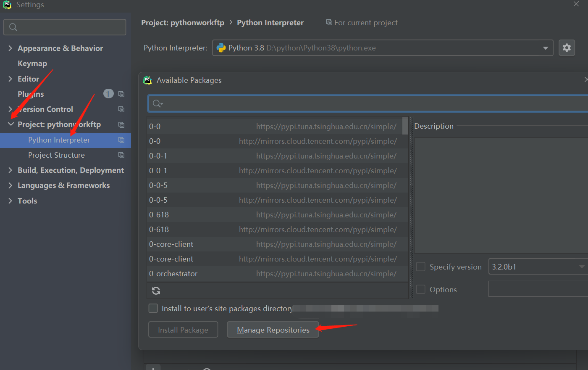Click the Available Packages search field

click(x=368, y=103)
